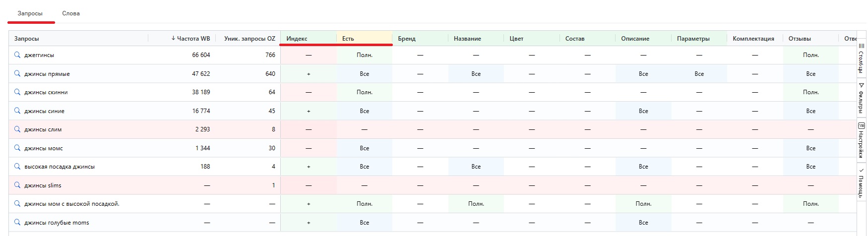The height and width of the screenshot is (236, 868).
Task: Expand the Настройки side panel
Action: point(862,139)
